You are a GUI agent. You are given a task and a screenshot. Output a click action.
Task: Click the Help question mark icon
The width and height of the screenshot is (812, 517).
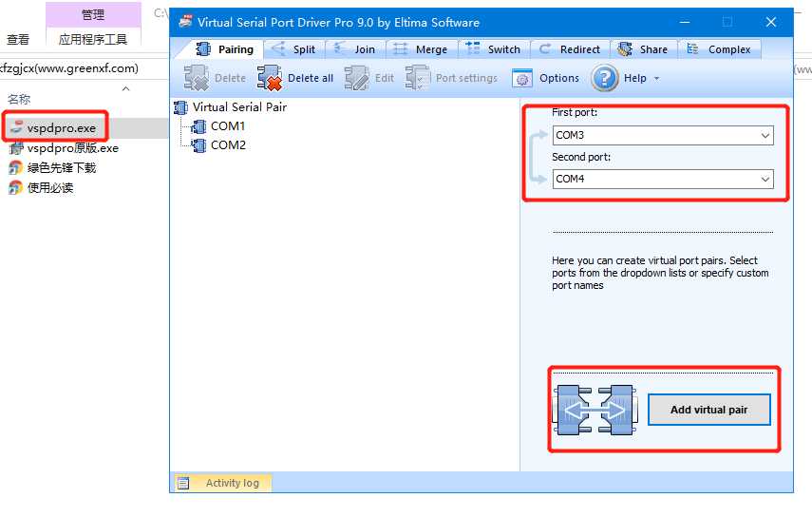(604, 78)
